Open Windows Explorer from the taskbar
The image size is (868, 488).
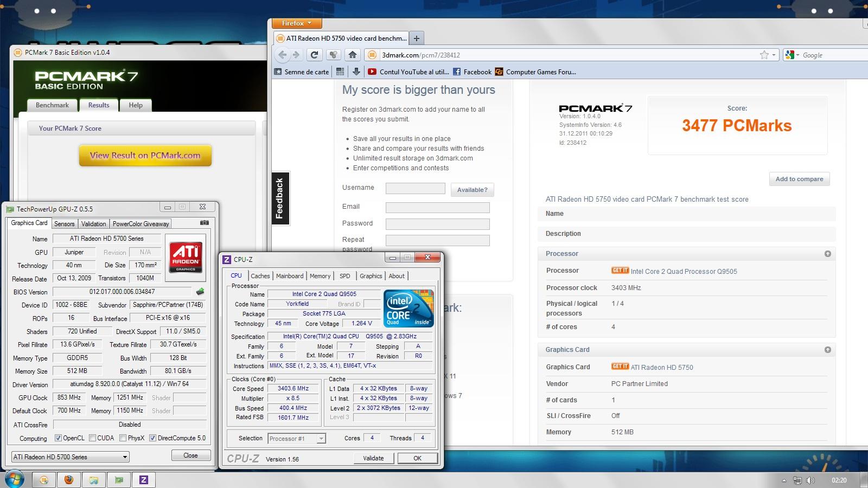tap(94, 480)
